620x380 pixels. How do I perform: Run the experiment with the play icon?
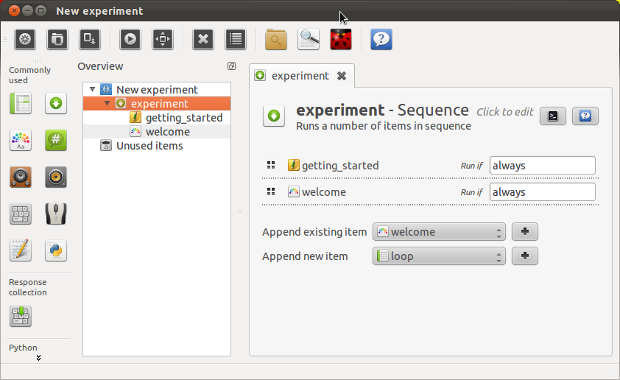click(130, 39)
